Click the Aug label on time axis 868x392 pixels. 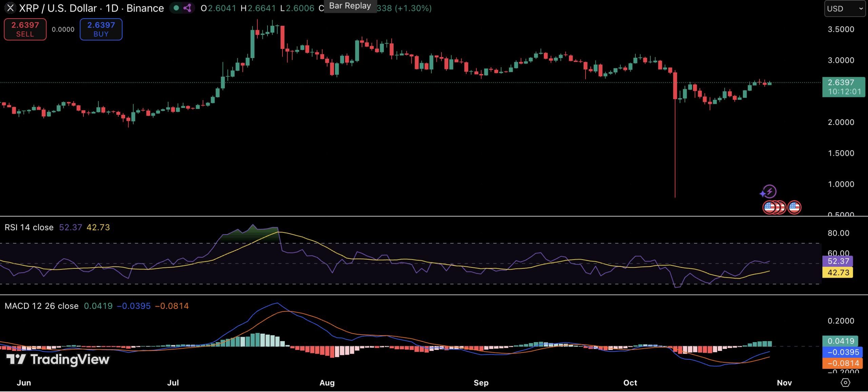(x=327, y=383)
